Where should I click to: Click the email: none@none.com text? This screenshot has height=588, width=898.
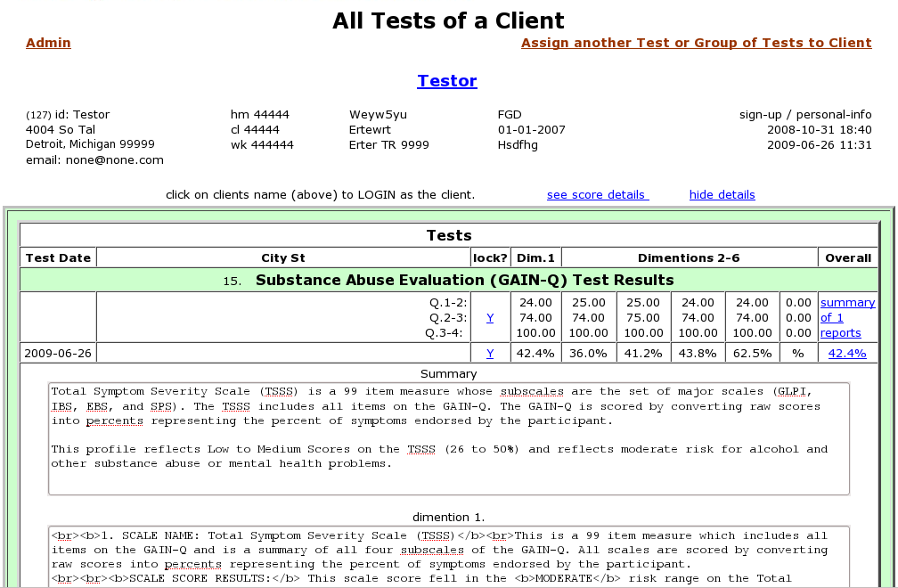[94, 160]
